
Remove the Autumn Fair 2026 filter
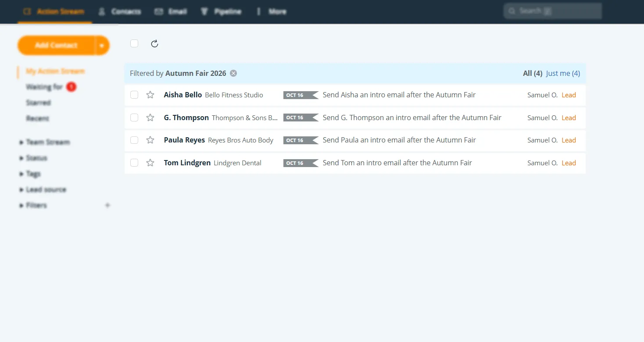(x=233, y=73)
